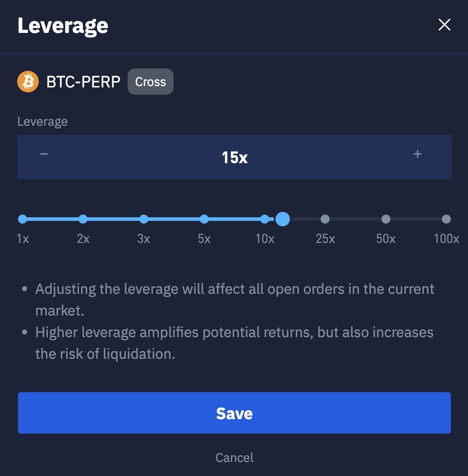Screen dimensions: 468x476
Task: Set slider to the 3x mark
Action: 144,219
